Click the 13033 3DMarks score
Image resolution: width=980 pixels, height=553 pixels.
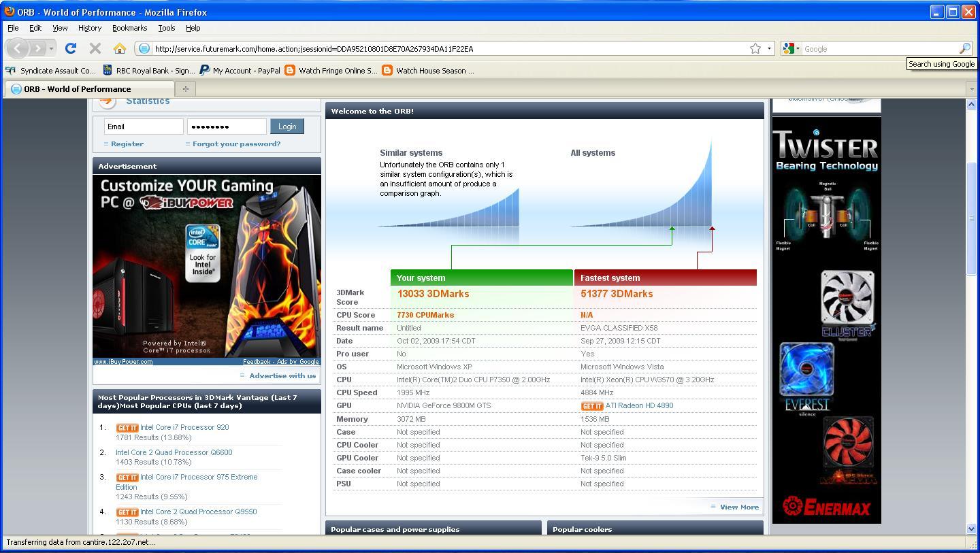tap(433, 295)
